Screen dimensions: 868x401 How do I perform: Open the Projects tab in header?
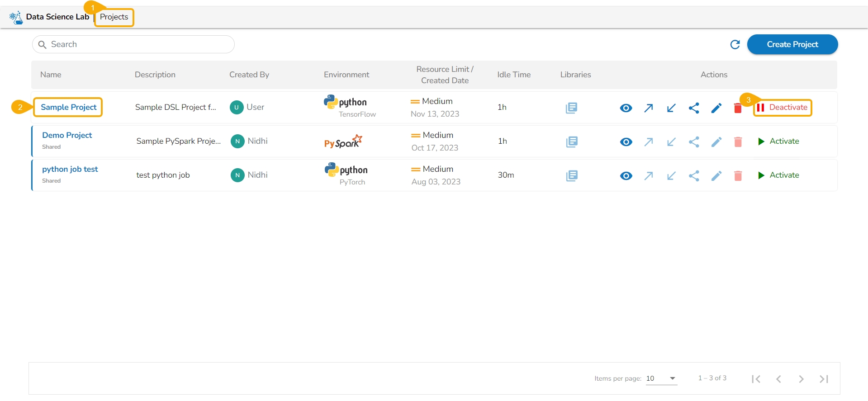point(114,17)
